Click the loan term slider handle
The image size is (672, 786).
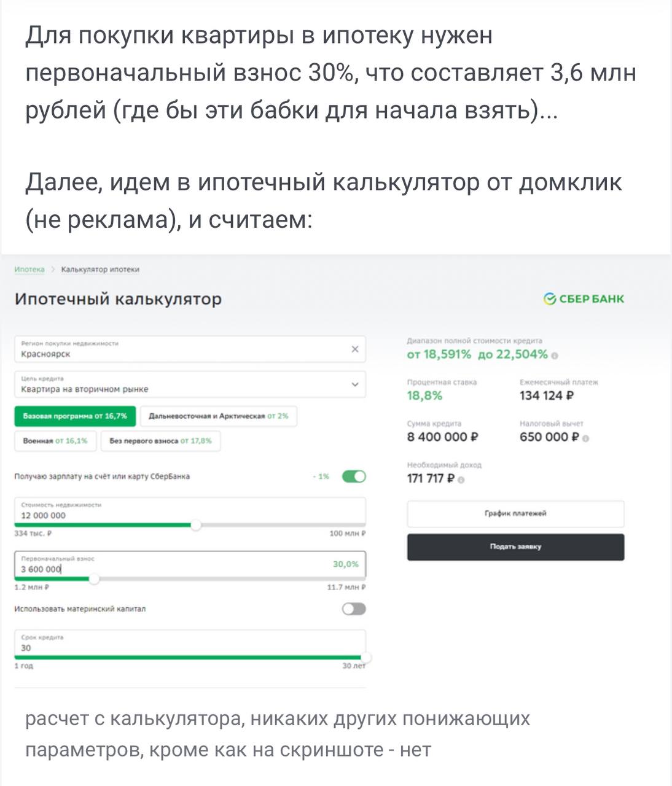(365, 658)
